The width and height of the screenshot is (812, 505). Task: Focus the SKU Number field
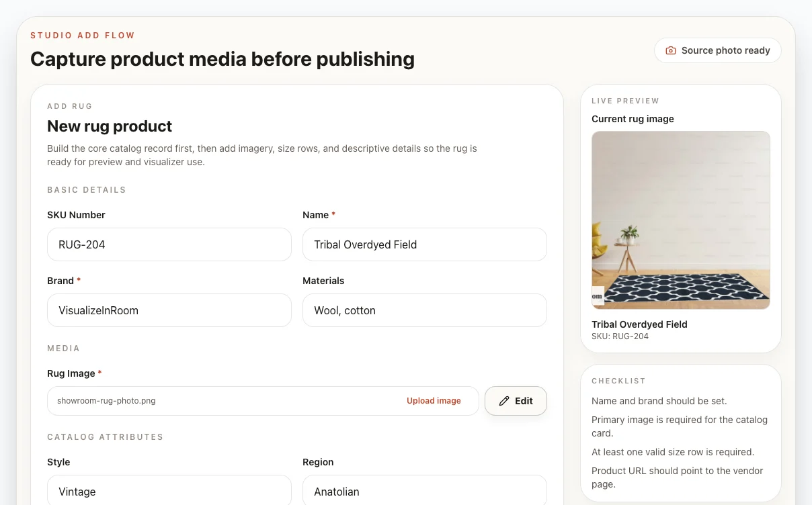coord(169,244)
